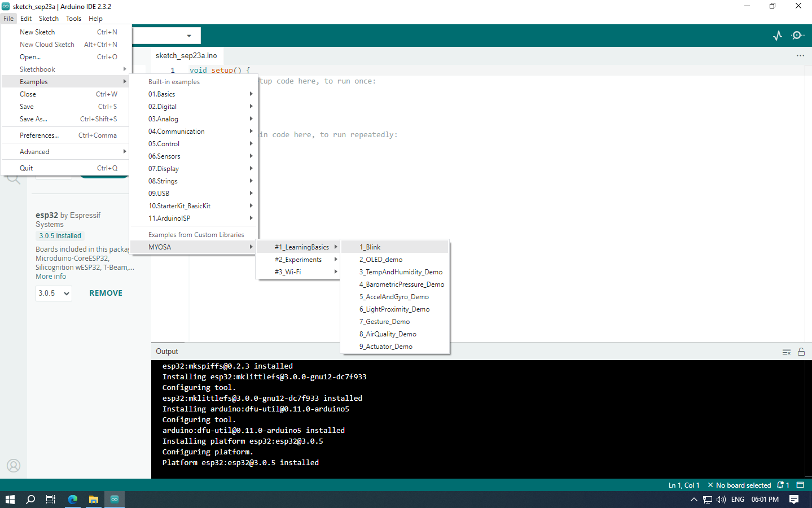
Task: Open 9_Actuator_Demo example
Action: 395,347
